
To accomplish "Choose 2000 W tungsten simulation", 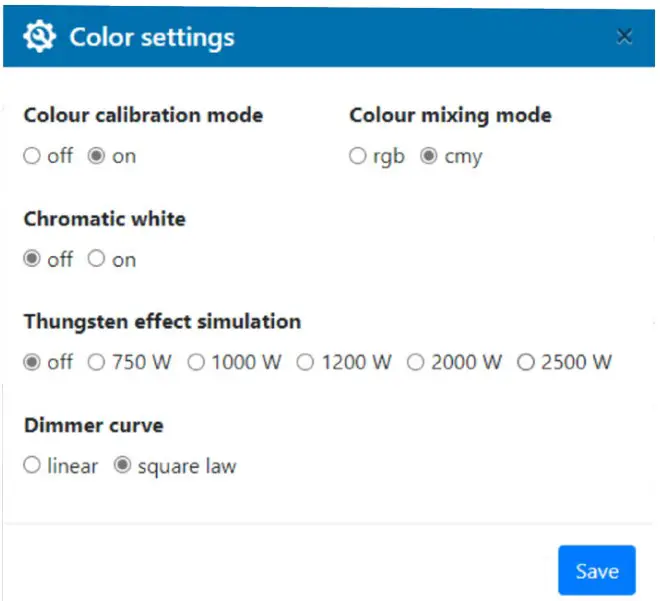I will point(415,362).
